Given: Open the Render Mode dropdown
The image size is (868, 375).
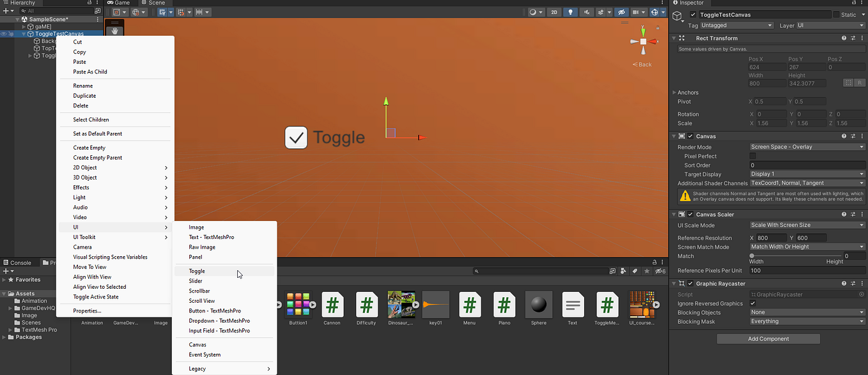Looking at the screenshot, I should tap(807, 146).
